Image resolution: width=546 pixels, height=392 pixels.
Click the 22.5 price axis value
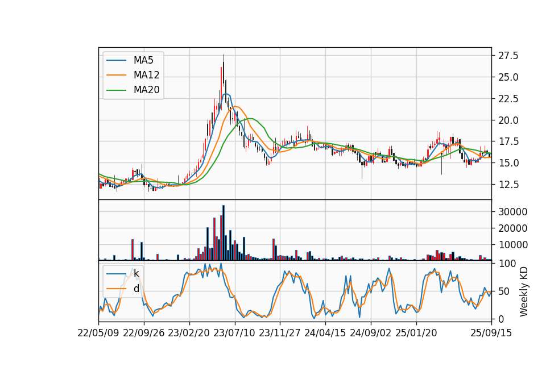click(x=508, y=99)
